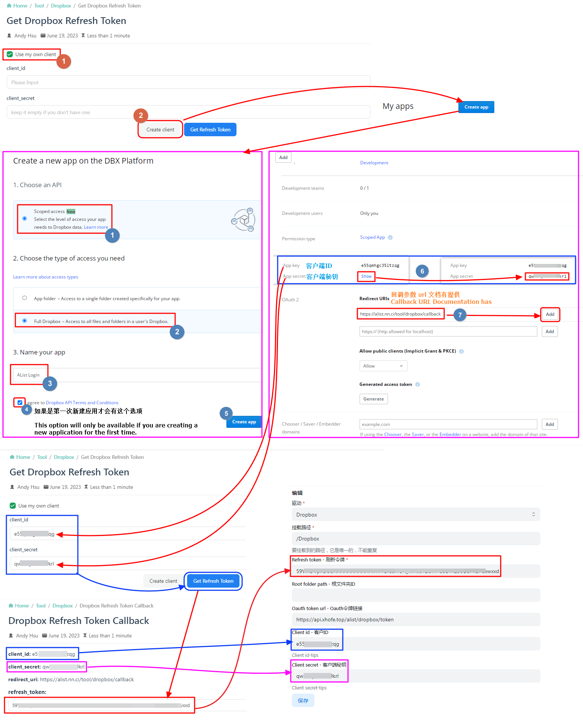Click the Client id 客户ID field

pos(416,644)
